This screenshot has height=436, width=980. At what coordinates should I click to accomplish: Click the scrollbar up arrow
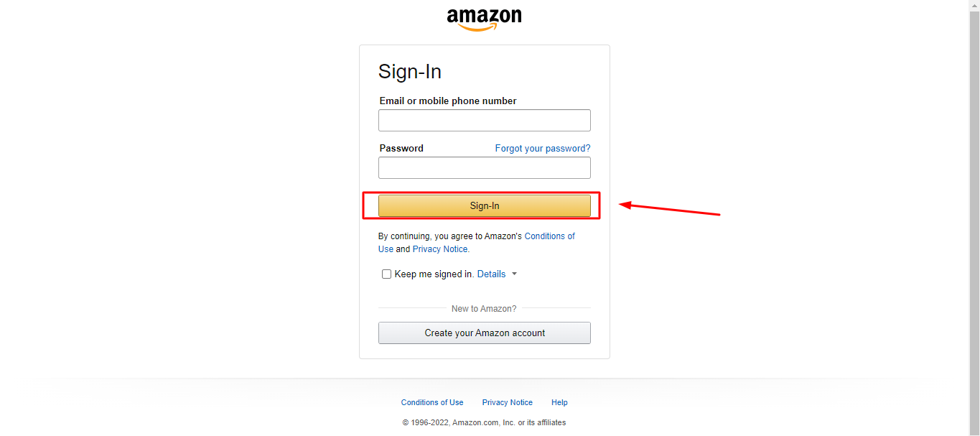[x=974, y=5]
